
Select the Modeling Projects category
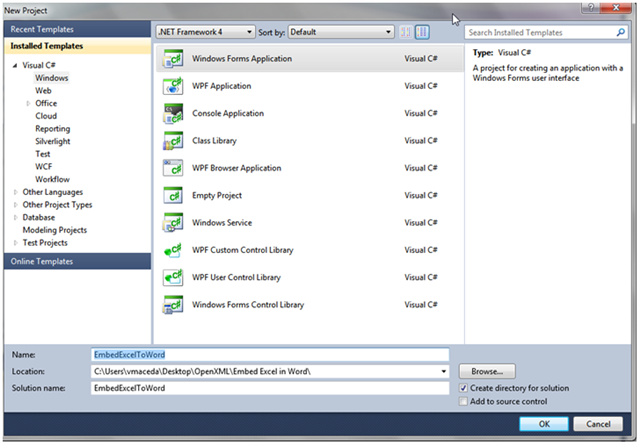(x=55, y=230)
